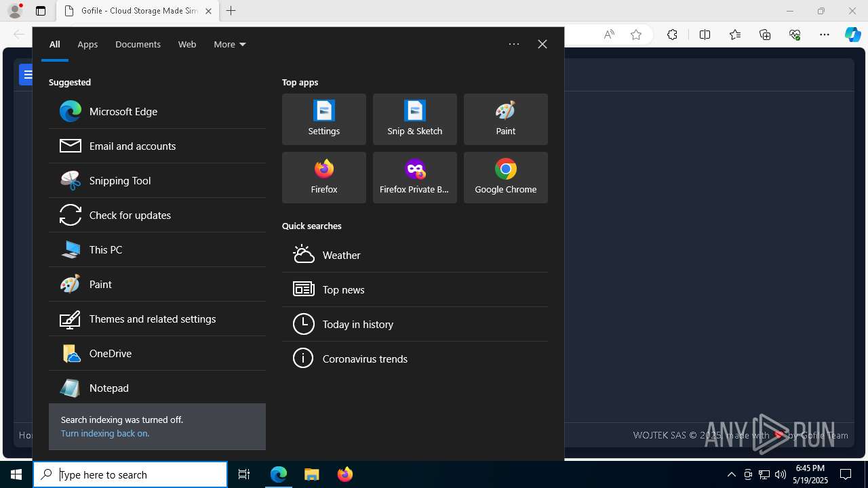Open File Explorer from taskbar
This screenshot has width=868, height=488.
[311, 474]
